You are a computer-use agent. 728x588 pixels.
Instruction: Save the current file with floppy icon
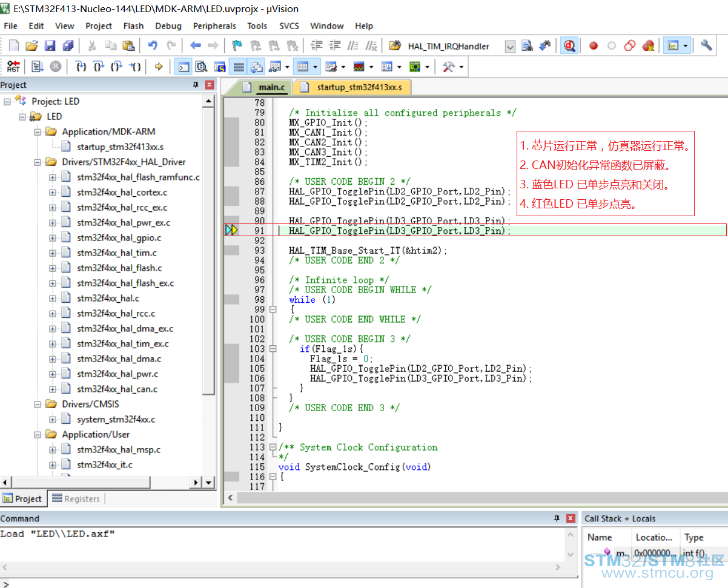(x=50, y=45)
